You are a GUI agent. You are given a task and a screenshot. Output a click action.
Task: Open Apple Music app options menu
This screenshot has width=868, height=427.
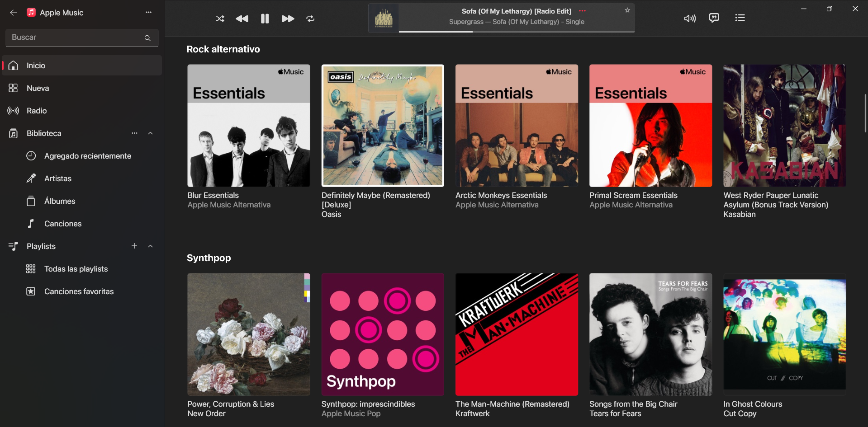pos(149,12)
